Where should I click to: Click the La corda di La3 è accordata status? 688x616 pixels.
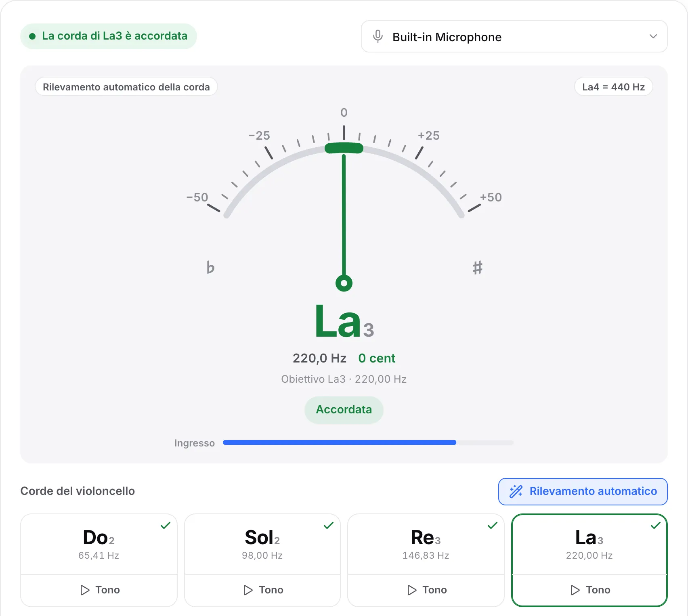(109, 36)
